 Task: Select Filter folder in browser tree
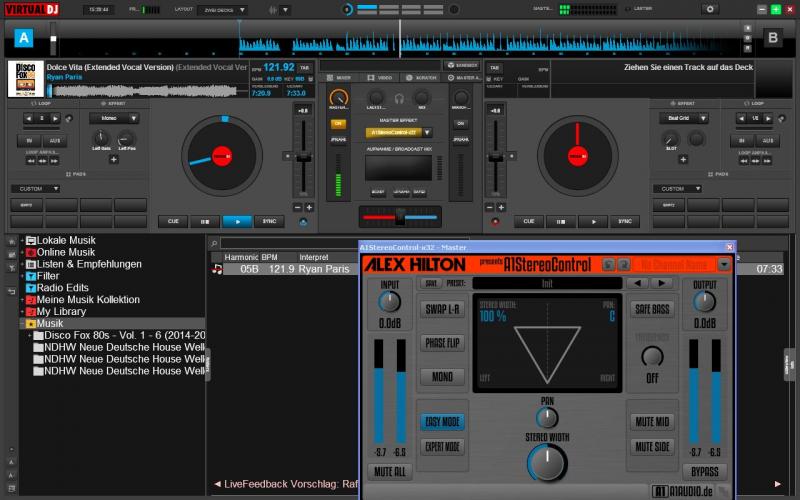pyautogui.click(x=47, y=276)
